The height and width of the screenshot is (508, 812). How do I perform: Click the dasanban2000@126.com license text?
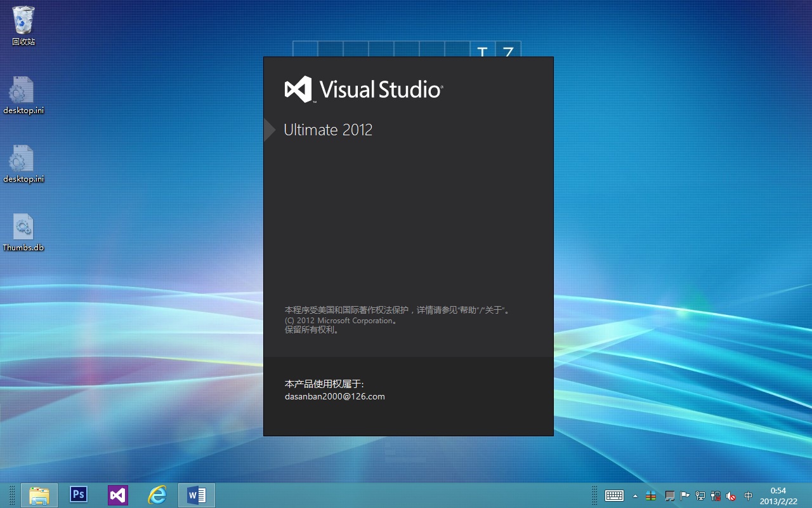[335, 396]
